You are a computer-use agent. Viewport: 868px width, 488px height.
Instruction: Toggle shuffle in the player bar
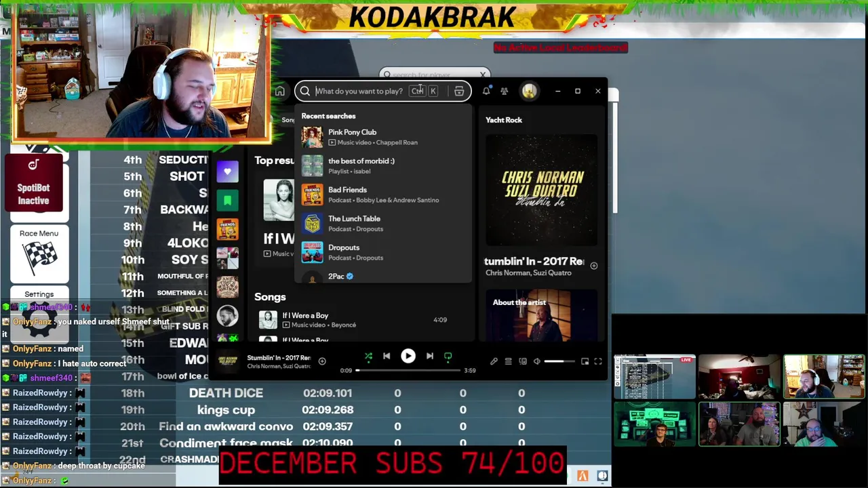[368, 356]
